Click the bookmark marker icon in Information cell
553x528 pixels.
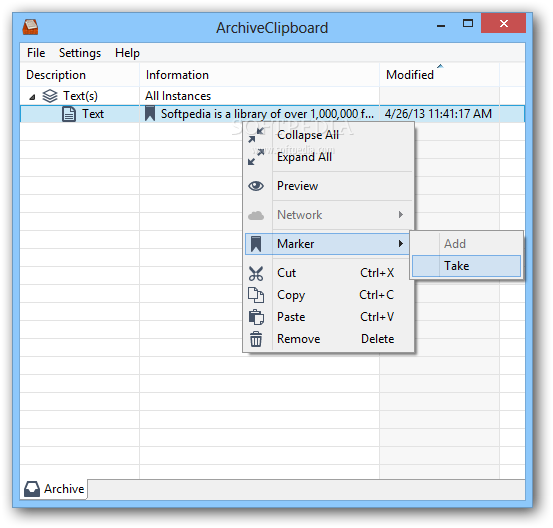[150, 114]
